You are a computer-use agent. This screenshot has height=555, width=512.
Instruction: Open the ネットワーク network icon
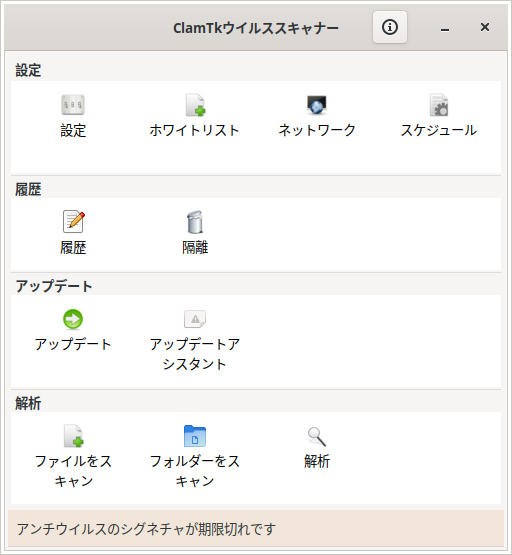(317, 105)
